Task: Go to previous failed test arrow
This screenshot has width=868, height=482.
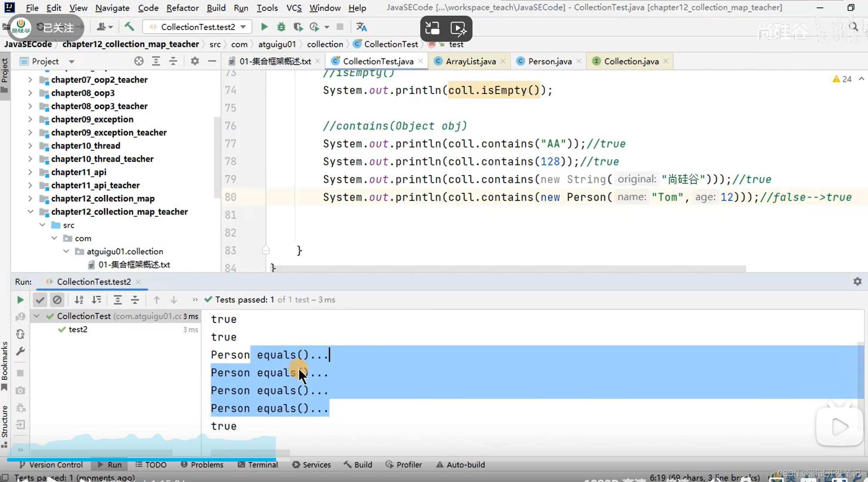Action: click(157, 300)
